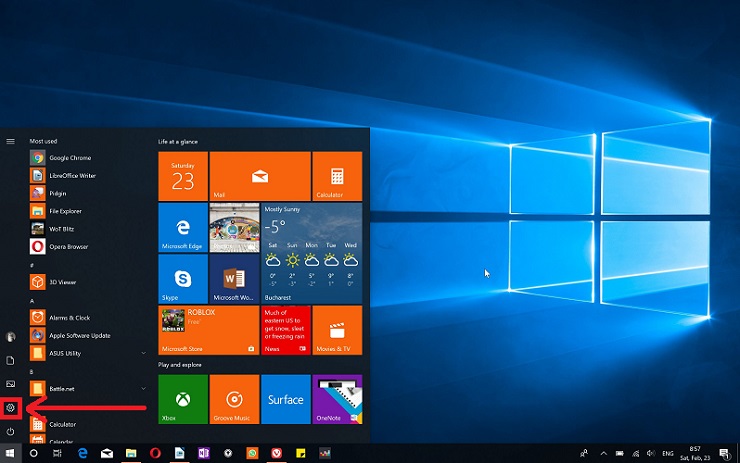Open the Photos tile
740x463 pixels.
[235, 227]
